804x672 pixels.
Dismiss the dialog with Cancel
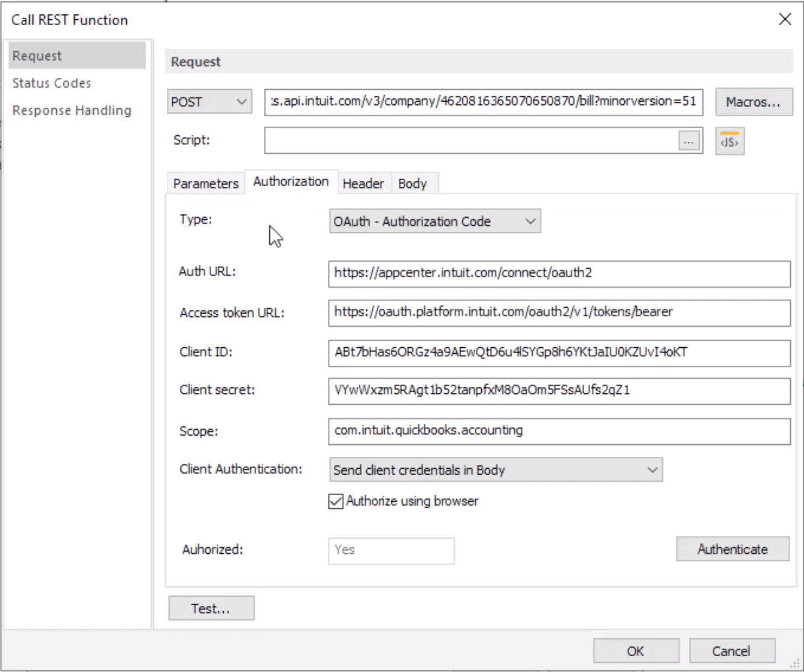tap(731, 650)
